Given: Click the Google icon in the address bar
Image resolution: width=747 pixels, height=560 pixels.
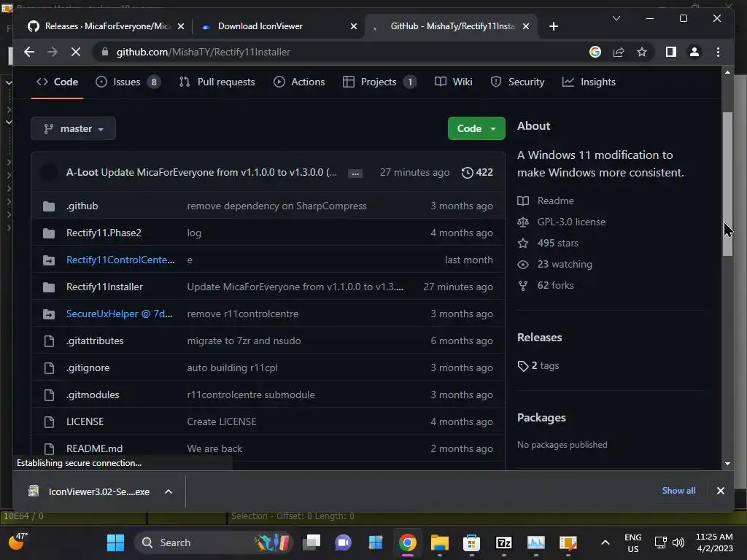Looking at the screenshot, I should 595,52.
